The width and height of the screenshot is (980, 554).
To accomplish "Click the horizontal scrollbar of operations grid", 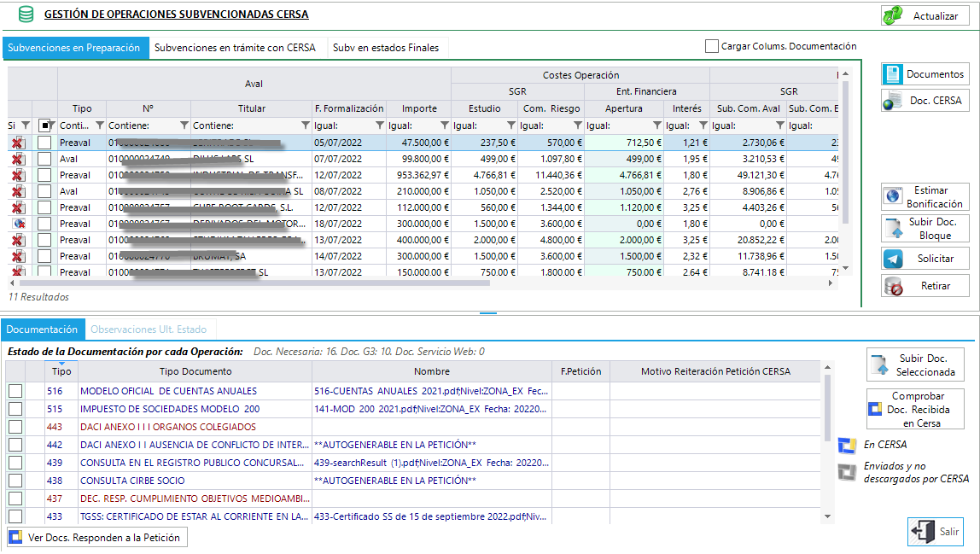I will 250,283.
